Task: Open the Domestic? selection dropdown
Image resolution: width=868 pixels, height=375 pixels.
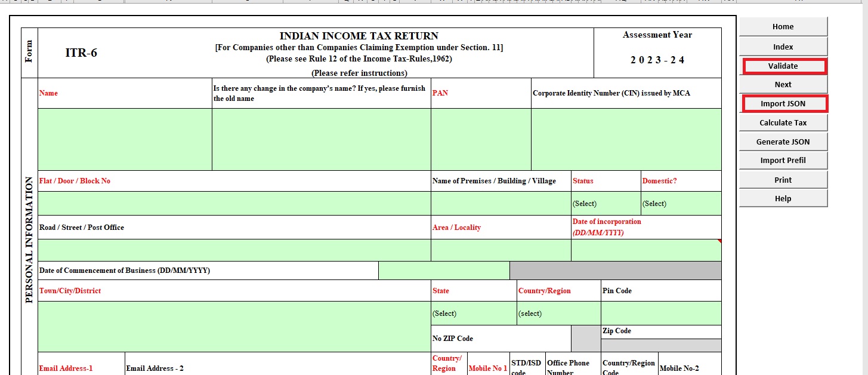Action: [680, 203]
